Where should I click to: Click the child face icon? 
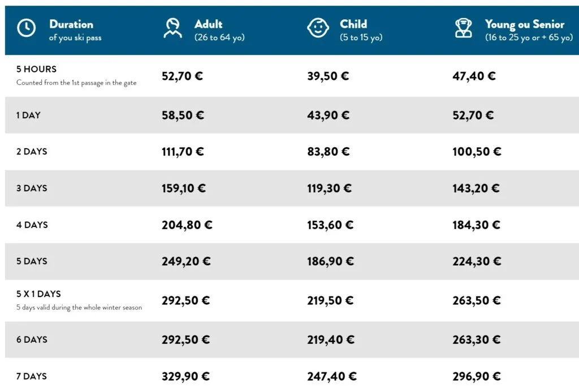pyautogui.click(x=318, y=28)
